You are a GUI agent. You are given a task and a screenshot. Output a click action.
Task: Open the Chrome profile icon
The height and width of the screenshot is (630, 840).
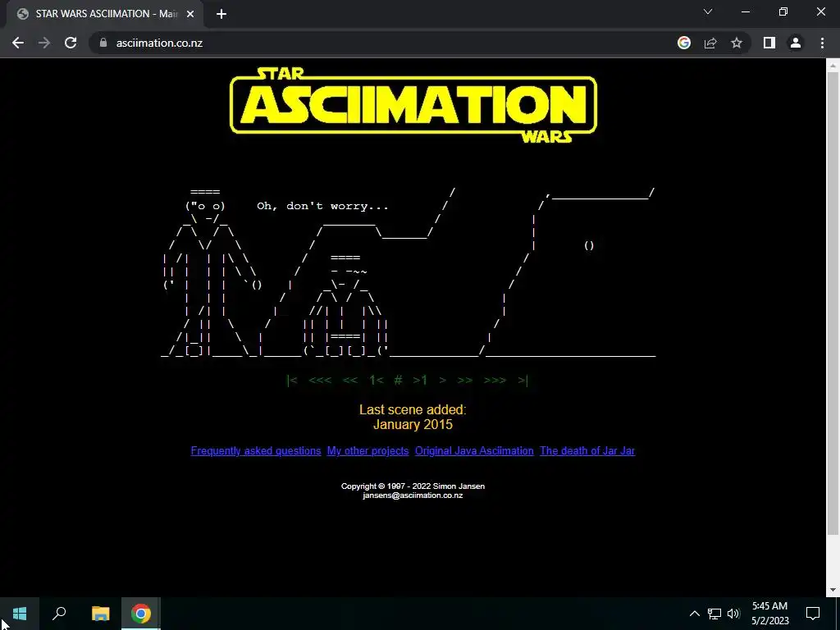tap(796, 43)
